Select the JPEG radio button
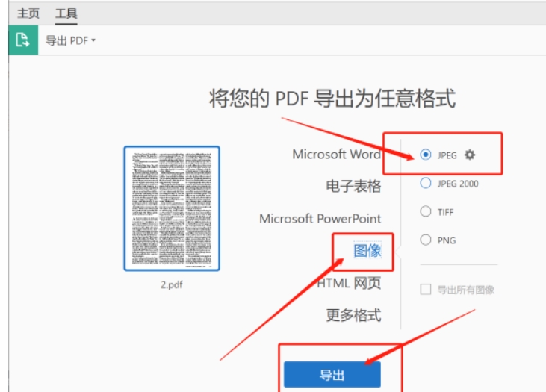This screenshot has width=546, height=392. tap(426, 155)
